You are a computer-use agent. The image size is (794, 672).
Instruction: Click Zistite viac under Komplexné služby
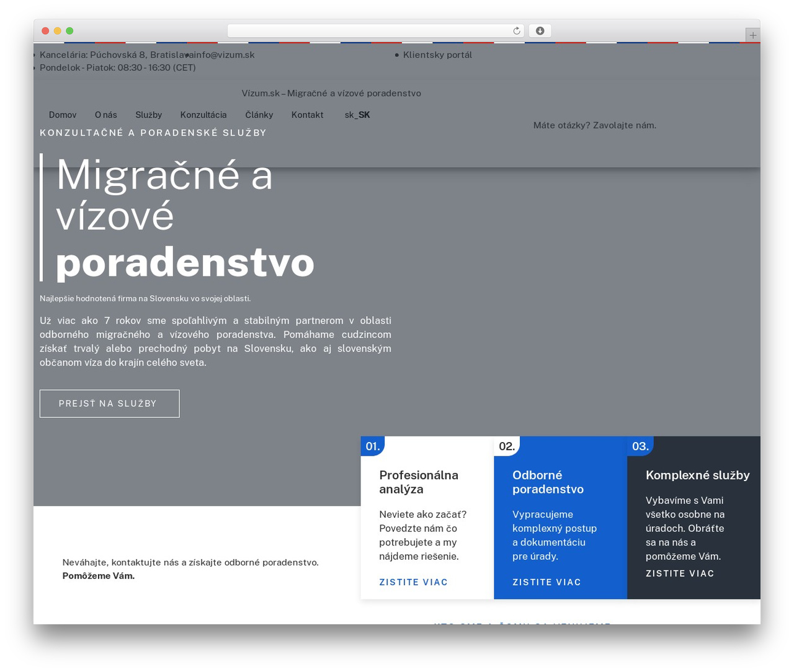pyautogui.click(x=680, y=573)
